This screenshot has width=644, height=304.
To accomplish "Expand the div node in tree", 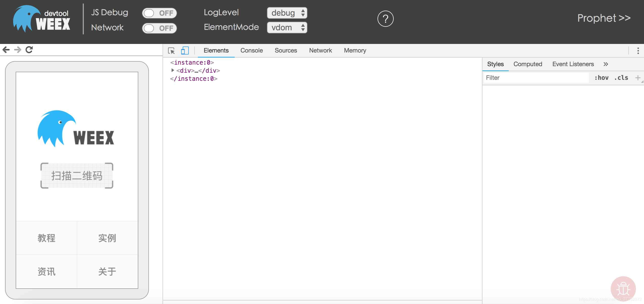I will pyautogui.click(x=173, y=70).
